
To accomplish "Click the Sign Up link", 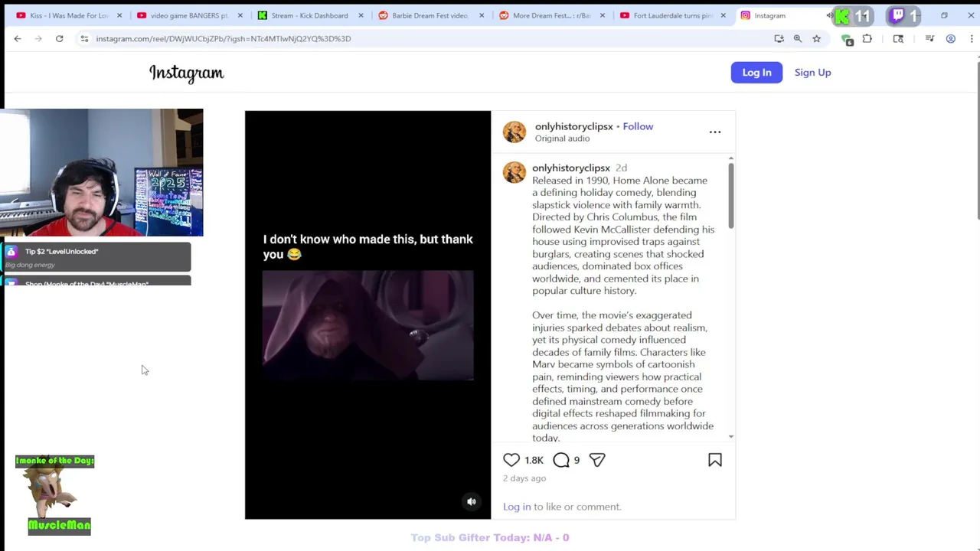I will click(x=812, y=72).
